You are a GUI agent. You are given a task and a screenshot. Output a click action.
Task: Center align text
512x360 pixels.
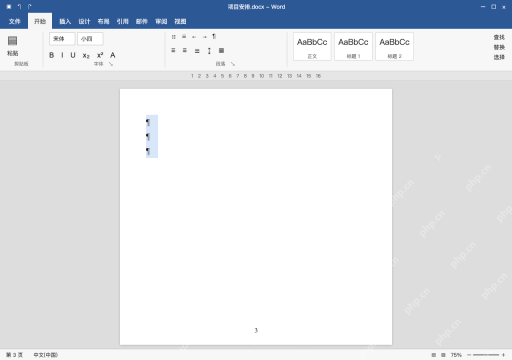pos(185,50)
